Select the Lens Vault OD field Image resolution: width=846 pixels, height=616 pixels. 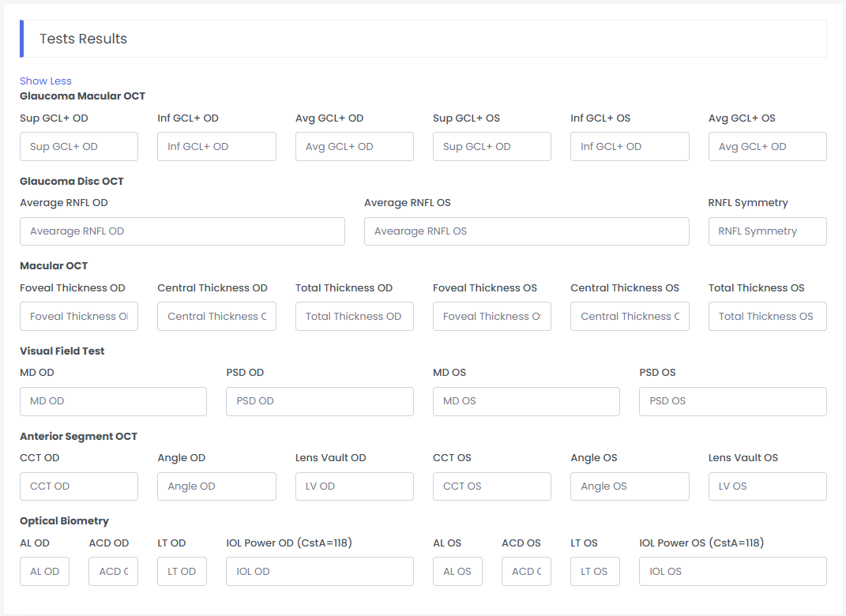point(354,486)
